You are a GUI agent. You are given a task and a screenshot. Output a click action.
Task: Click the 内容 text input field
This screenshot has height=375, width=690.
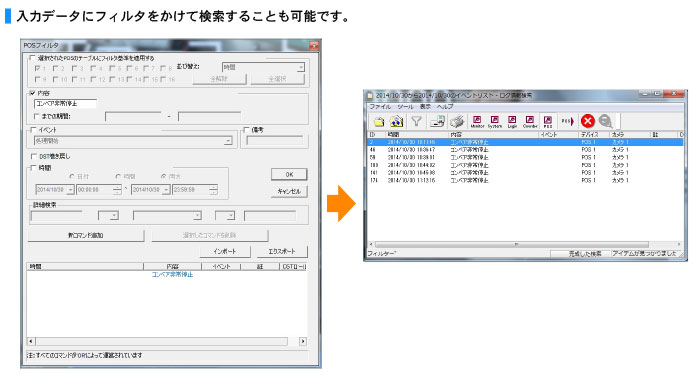(65, 104)
